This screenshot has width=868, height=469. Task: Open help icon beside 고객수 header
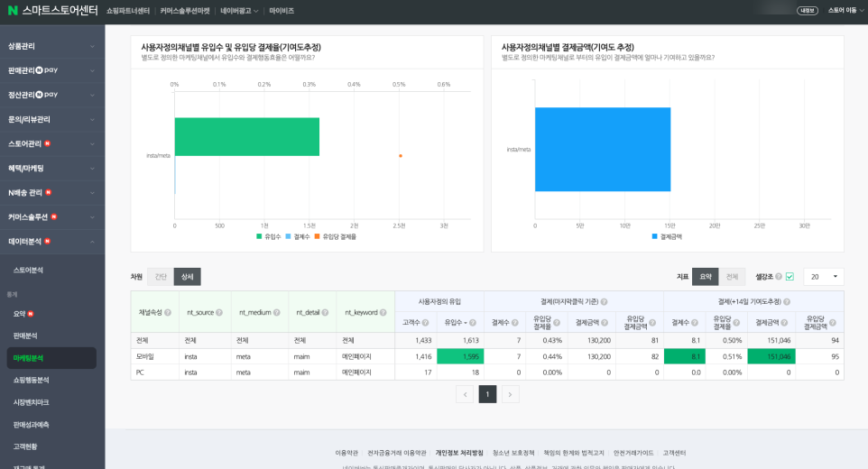(x=425, y=323)
